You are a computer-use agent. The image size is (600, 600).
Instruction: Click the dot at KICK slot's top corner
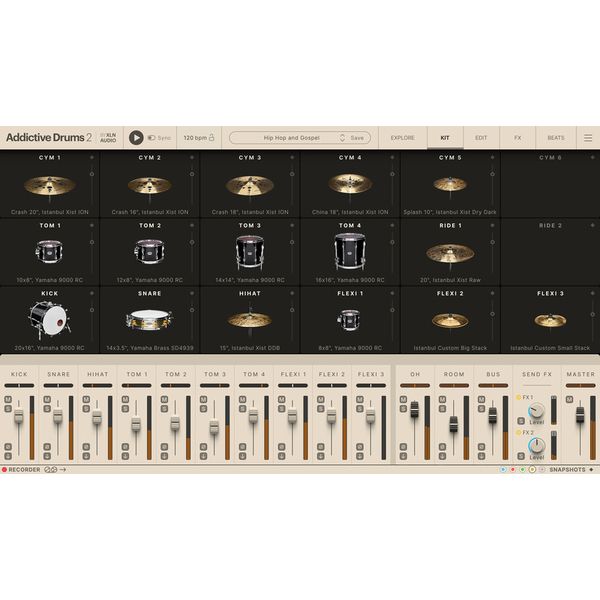[x=92, y=293]
